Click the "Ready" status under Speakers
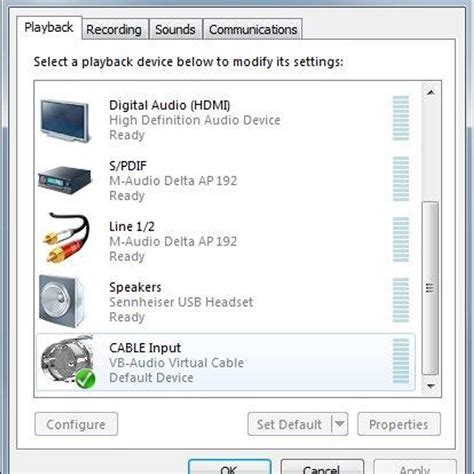Screen dimensions: 474x474 (x=127, y=317)
